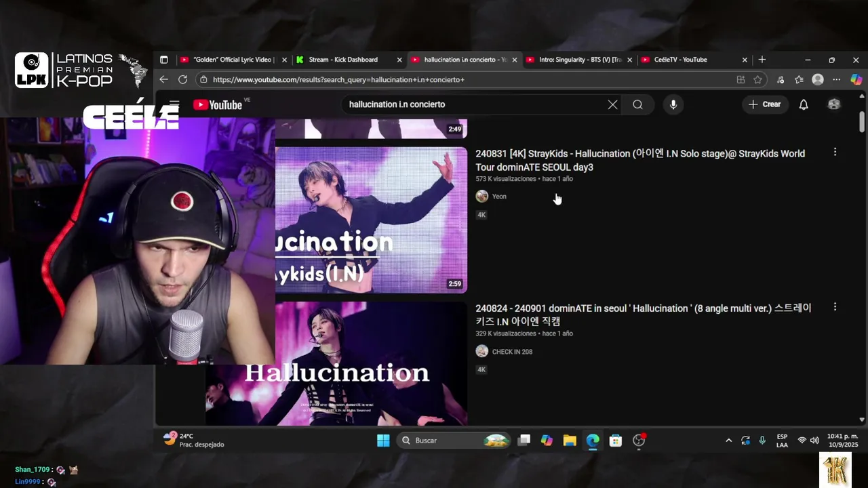The width and height of the screenshot is (868, 488).
Task: Start voice search with microphone icon
Action: (x=673, y=104)
